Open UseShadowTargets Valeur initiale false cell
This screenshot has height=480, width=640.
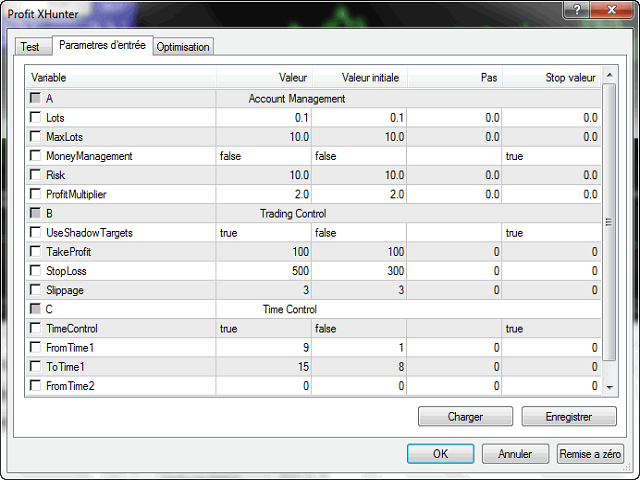point(359,233)
